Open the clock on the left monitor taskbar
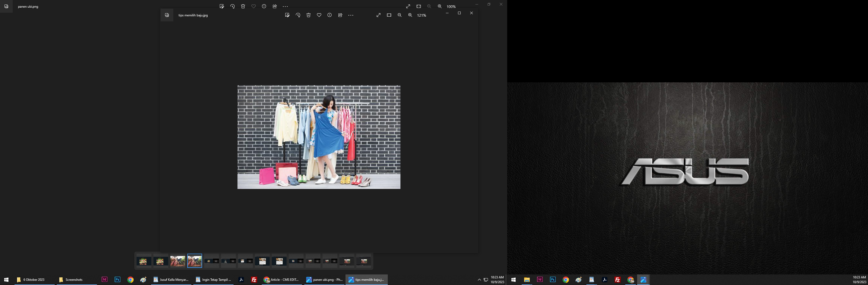This screenshot has width=868, height=285. tap(497, 280)
